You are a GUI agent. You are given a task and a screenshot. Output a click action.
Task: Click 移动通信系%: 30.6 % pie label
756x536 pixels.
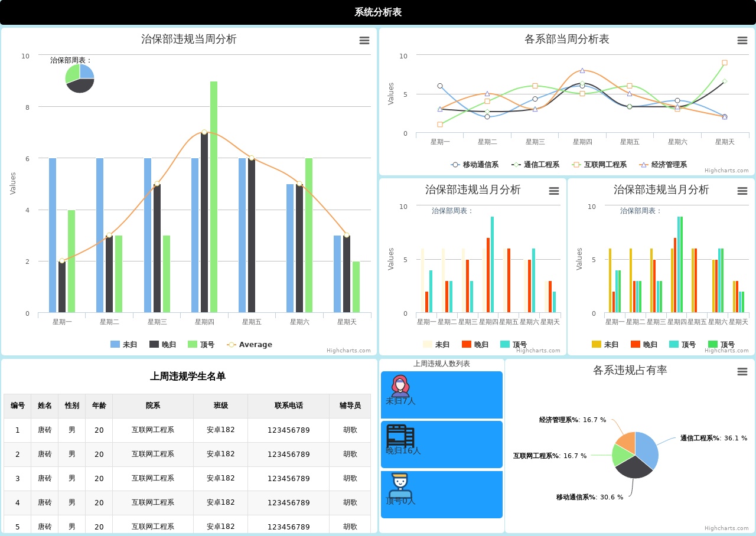[x=589, y=498]
